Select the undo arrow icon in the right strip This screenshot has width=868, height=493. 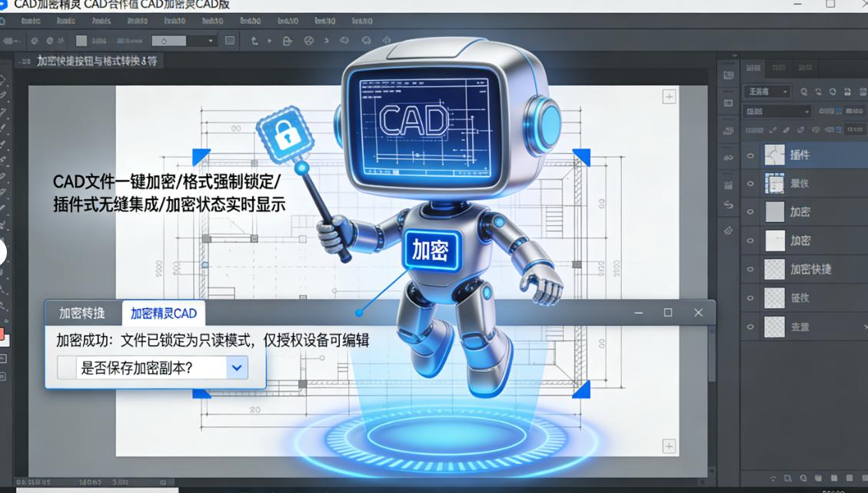coord(728,205)
